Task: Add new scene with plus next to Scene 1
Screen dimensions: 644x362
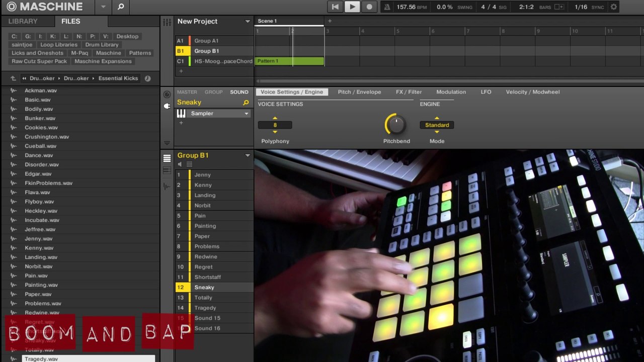Action: click(x=330, y=21)
